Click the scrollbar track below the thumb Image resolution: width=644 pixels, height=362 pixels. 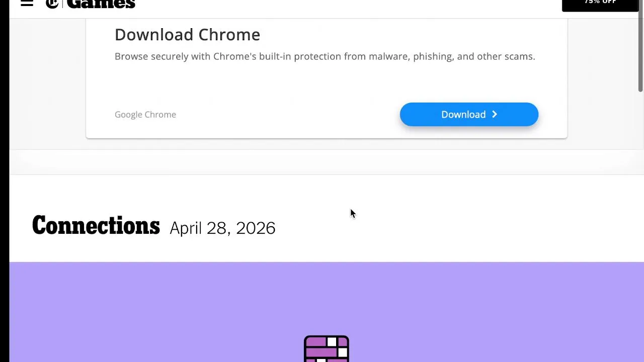point(640,226)
